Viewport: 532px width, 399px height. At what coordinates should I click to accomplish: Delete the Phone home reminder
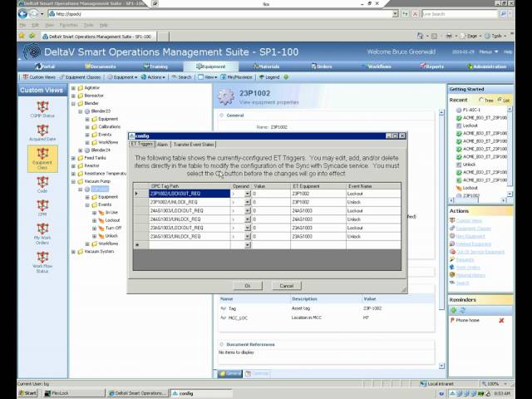501,320
